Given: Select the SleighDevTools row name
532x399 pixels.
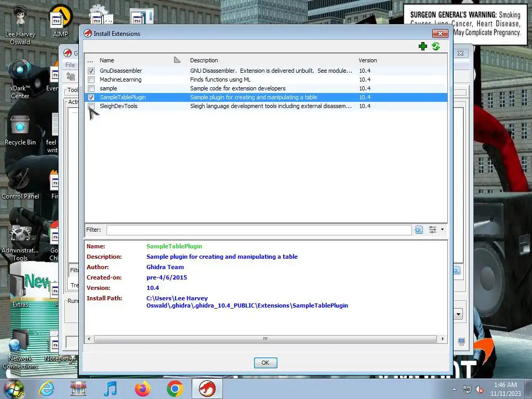Looking at the screenshot, I should 118,106.
